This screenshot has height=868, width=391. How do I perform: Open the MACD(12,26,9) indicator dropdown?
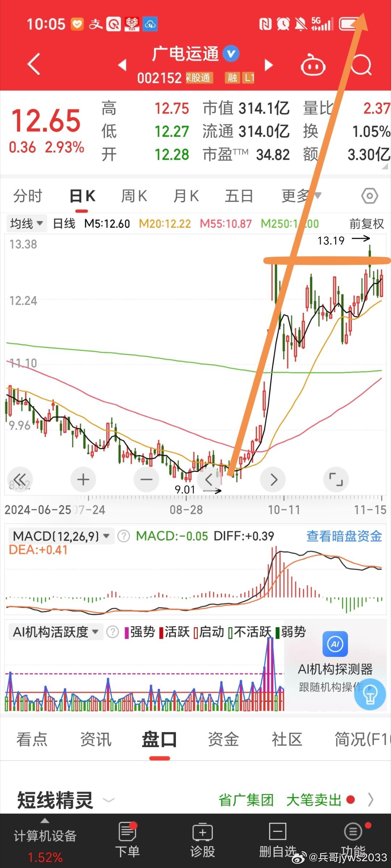click(x=61, y=536)
